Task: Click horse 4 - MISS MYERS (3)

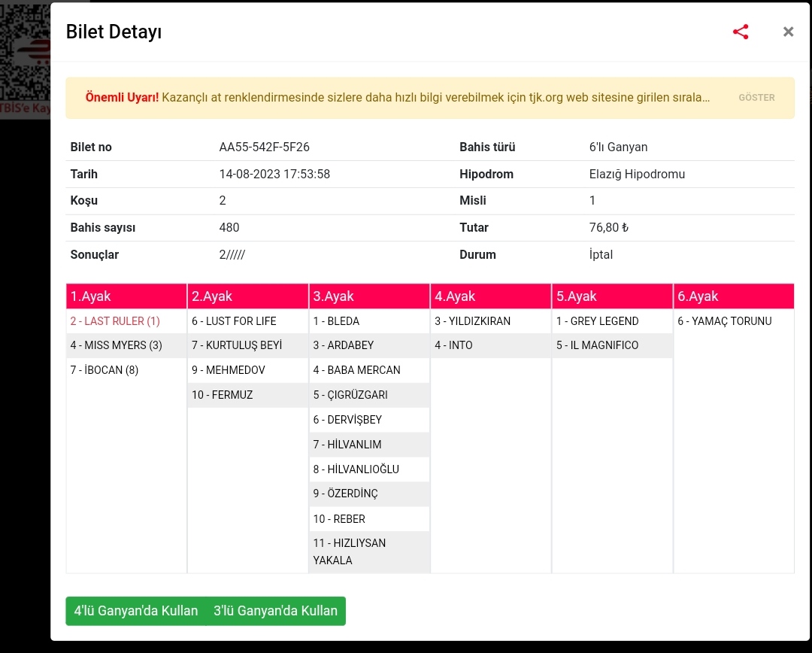Action: point(116,345)
